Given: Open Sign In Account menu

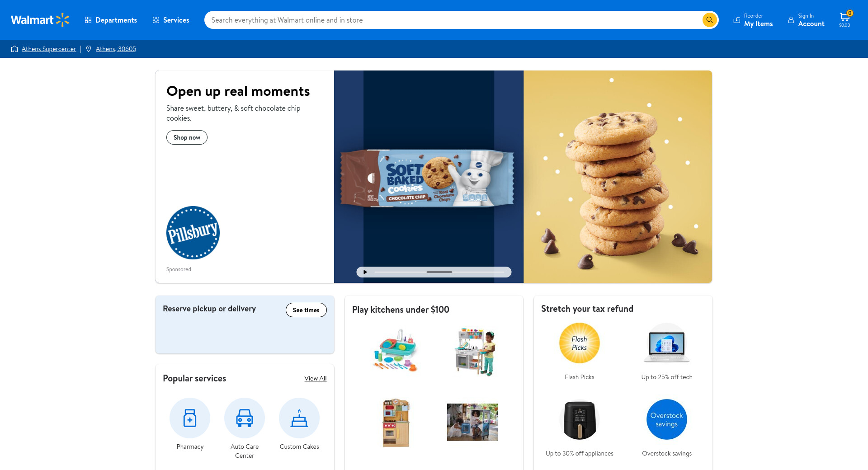Looking at the screenshot, I should coord(806,20).
